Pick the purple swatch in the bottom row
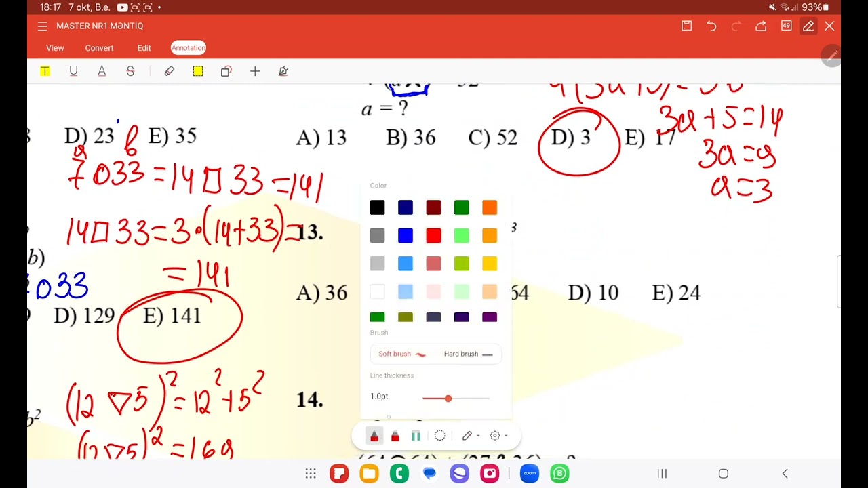The height and width of the screenshot is (488, 868). click(490, 317)
